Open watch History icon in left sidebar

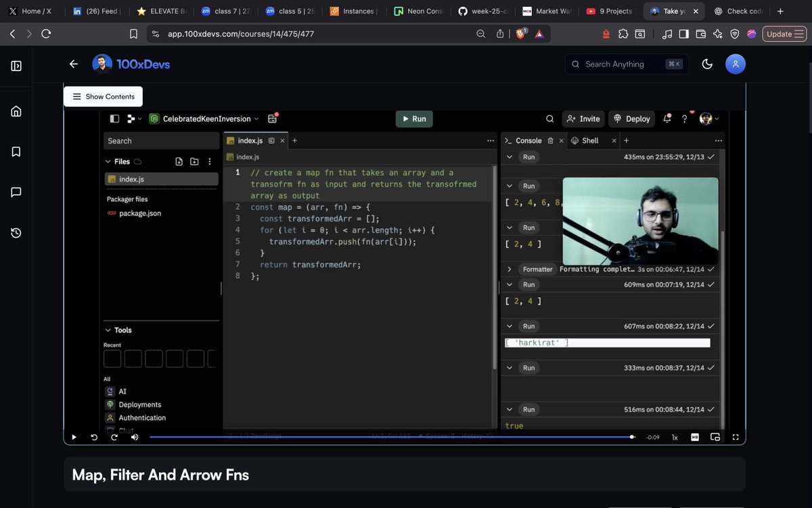(x=16, y=233)
